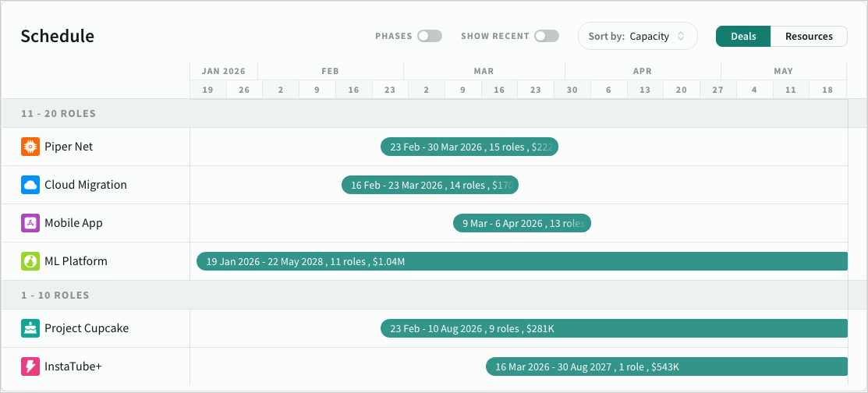
Task: Select the Deals tab
Action: tap(742, 36)
